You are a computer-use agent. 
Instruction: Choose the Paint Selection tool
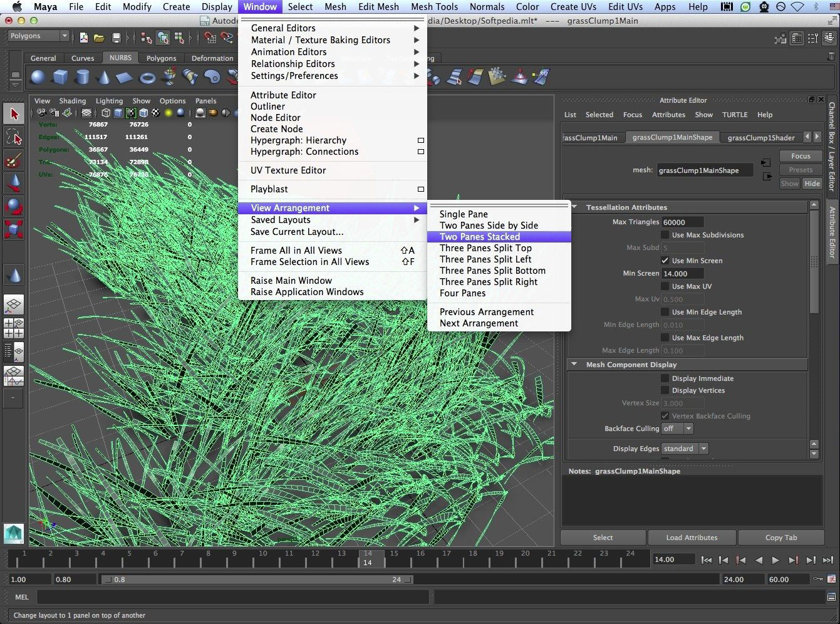coord(14,160)
